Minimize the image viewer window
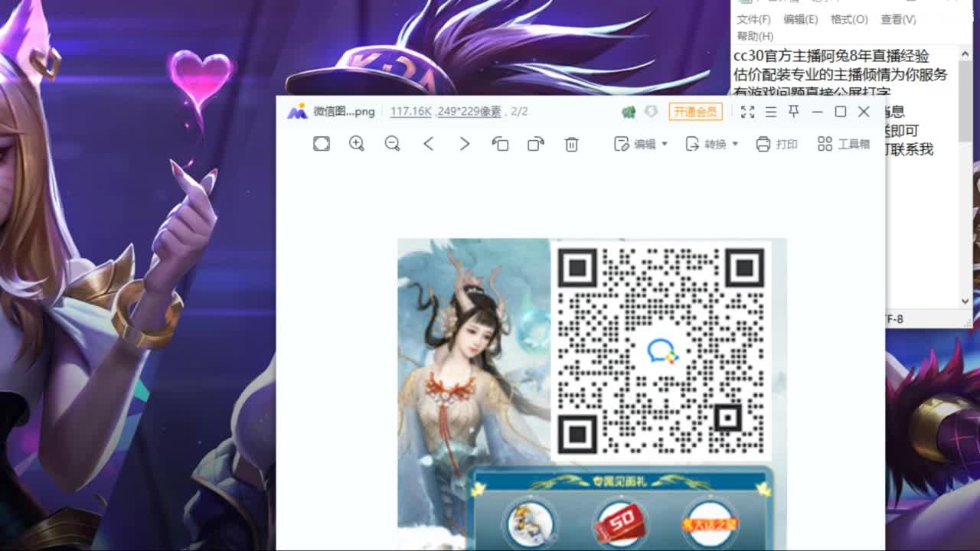 [817, 112]
